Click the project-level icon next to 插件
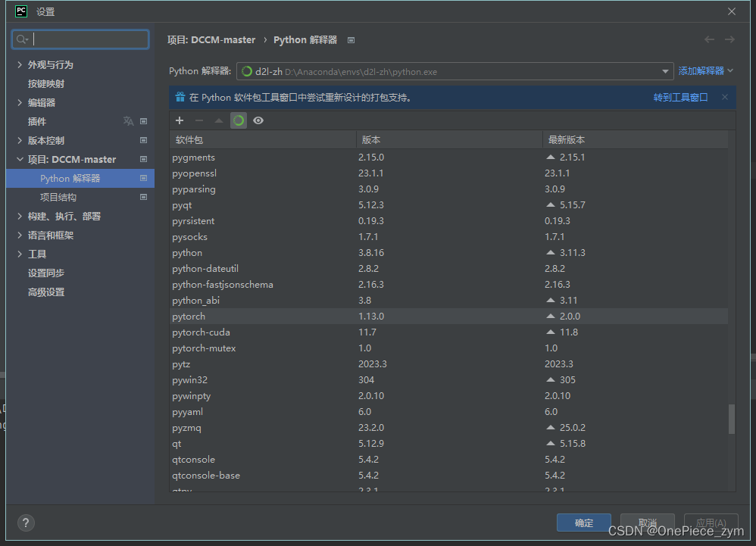Image resolution: width=756 pixels, height=546 pixels. pyautogui.click(x=143, y=121)
